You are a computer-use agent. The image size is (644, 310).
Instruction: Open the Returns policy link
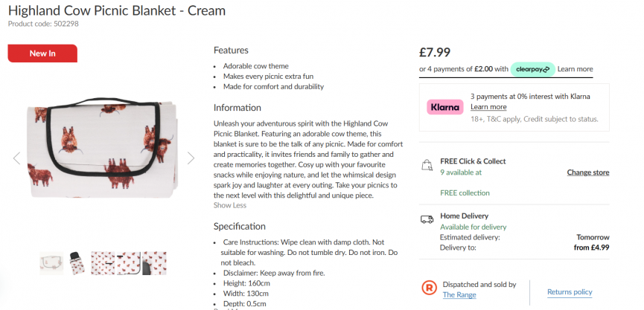pos(570,292)
